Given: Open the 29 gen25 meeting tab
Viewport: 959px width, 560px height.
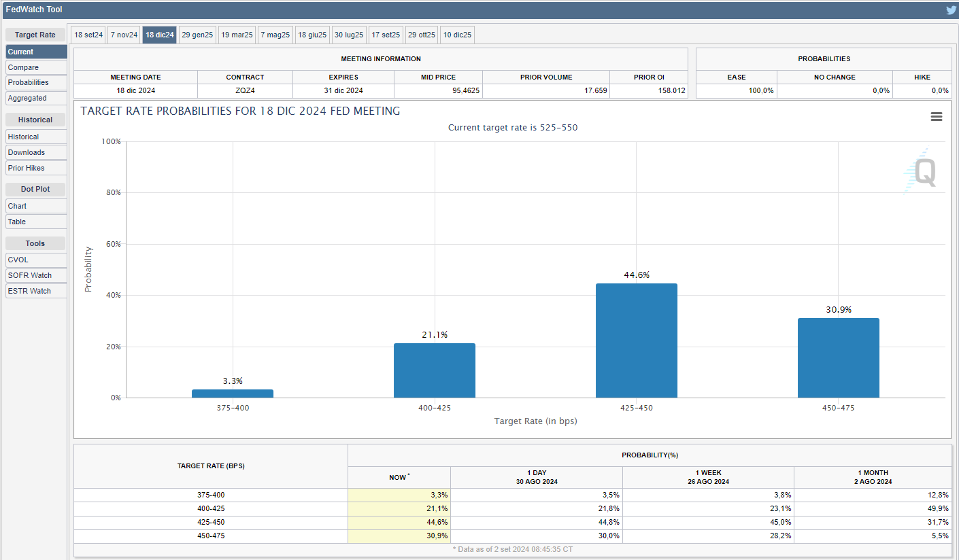Looking at the screenshot, I should coord(197,35).
